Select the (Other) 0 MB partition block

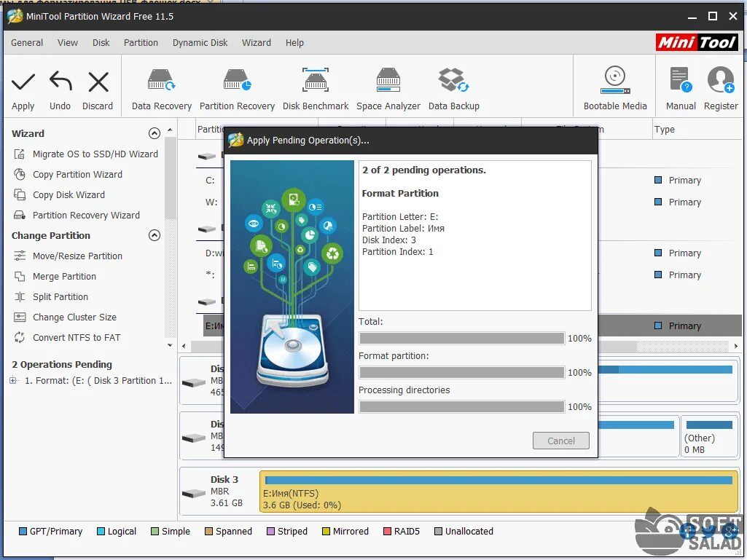click(709, 437)
